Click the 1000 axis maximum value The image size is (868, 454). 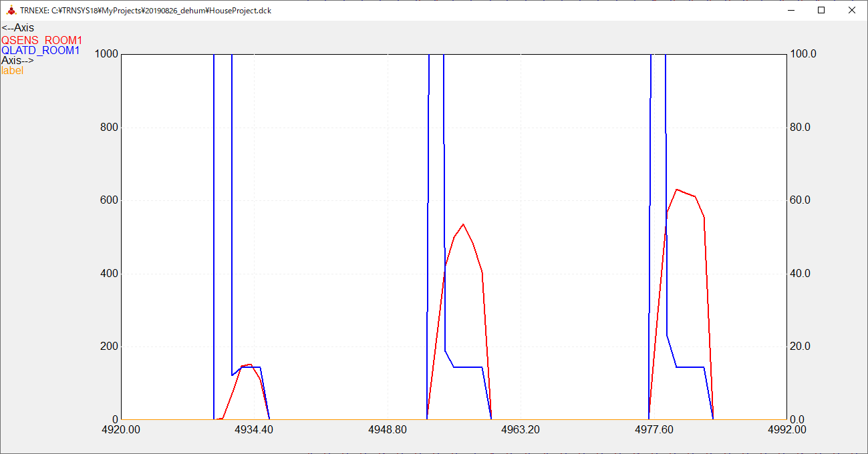tap(108, 54)
